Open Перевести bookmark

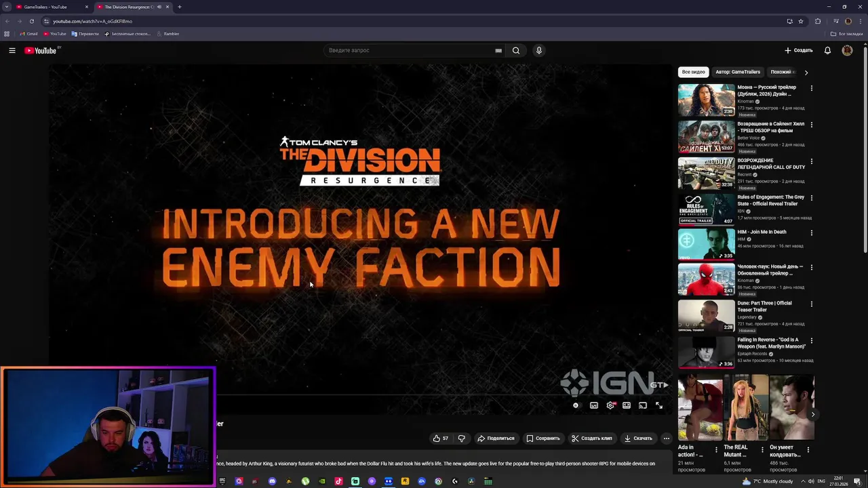(85, 34)
